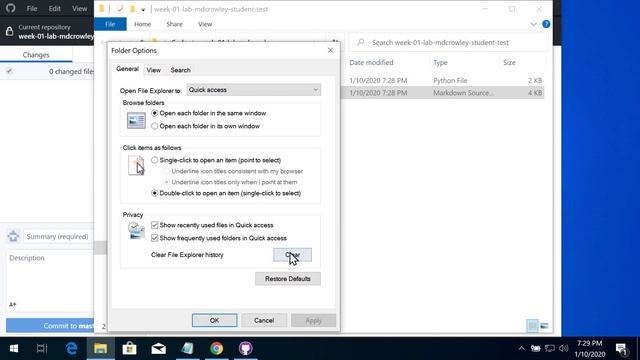Switch to the Search tab in Folder Options
The width and height of the screenshot is (640, 360).
(x=180, y=70)
